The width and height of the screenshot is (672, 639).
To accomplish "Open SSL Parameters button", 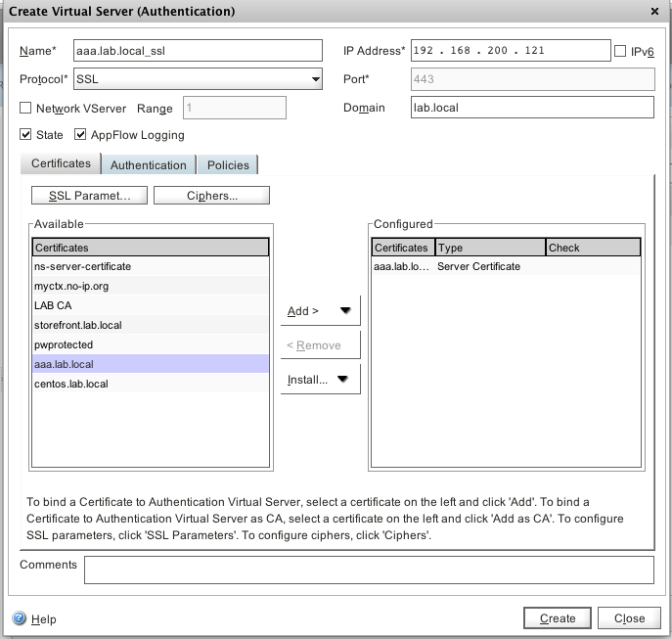I will [x=89, y=196].
